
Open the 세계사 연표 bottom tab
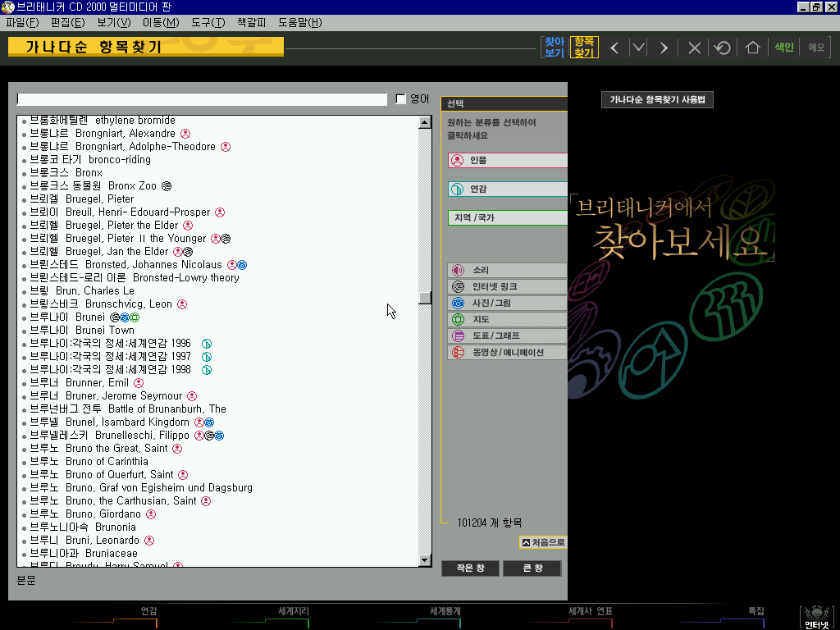(x=591, y=610)
